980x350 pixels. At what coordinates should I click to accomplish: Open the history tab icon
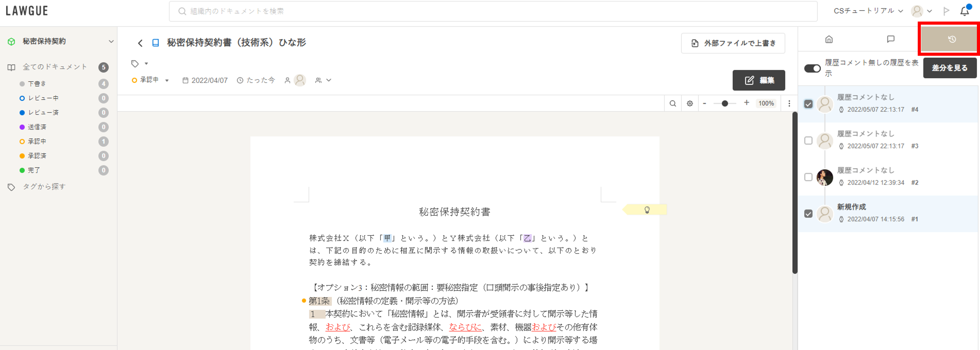(x=952, y=39)
